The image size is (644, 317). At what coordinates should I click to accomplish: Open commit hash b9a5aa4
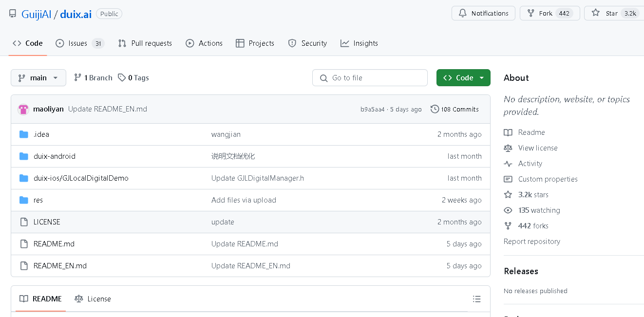point(372,110)
